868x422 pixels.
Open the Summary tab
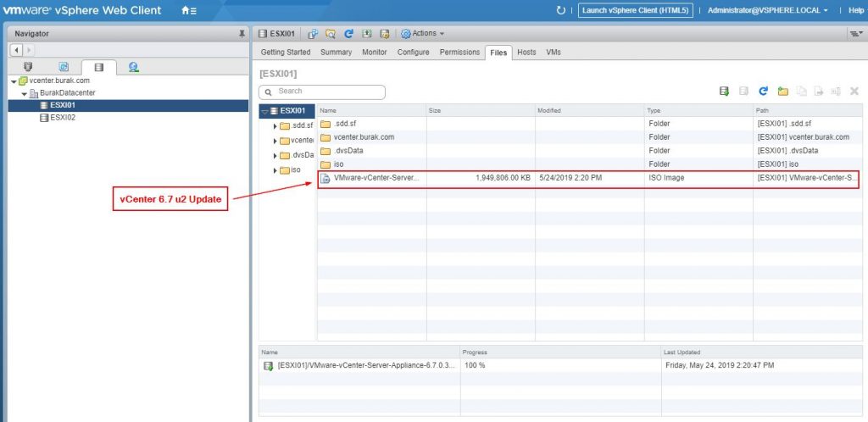(336, 52)
